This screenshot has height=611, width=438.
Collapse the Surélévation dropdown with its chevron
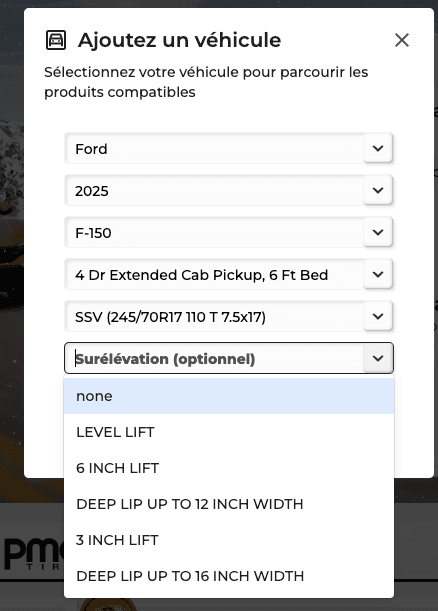(378, 358)
